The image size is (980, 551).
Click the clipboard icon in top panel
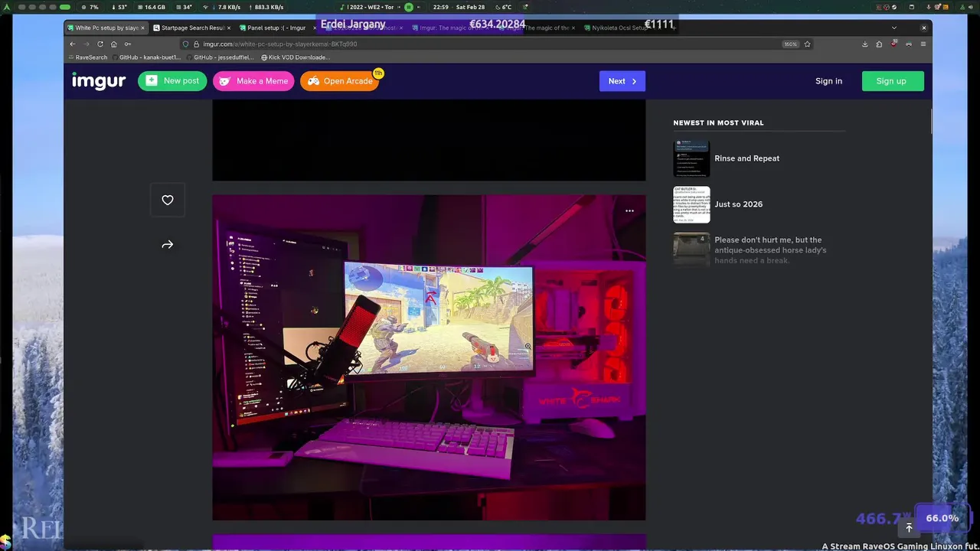(912, 7)
